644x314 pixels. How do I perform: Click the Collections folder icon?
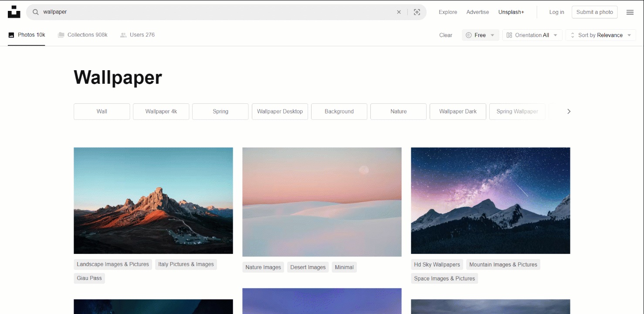tap(61, 34)
